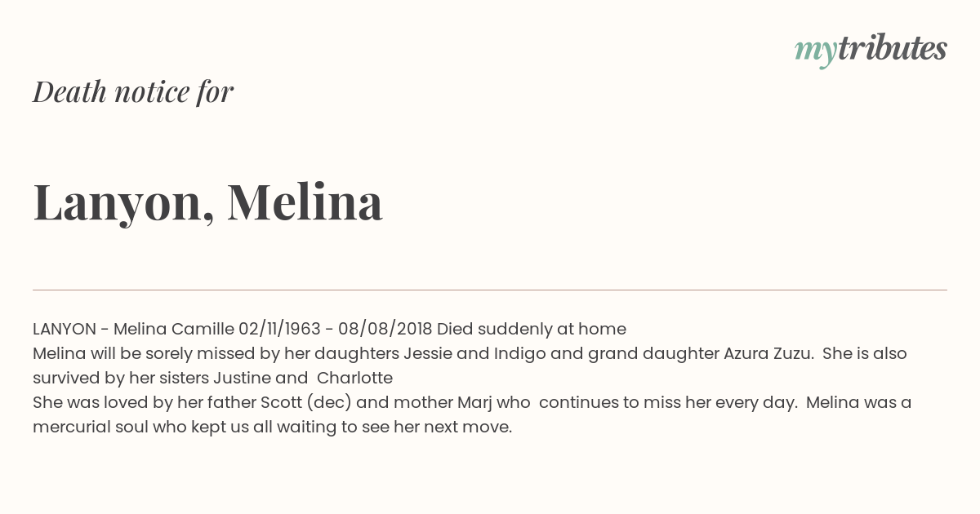Image resolution: width=980 pixels, height=514 pixels.
Task: Click the sister name 'Charlotte'
Action: click(x=354, y=378)
